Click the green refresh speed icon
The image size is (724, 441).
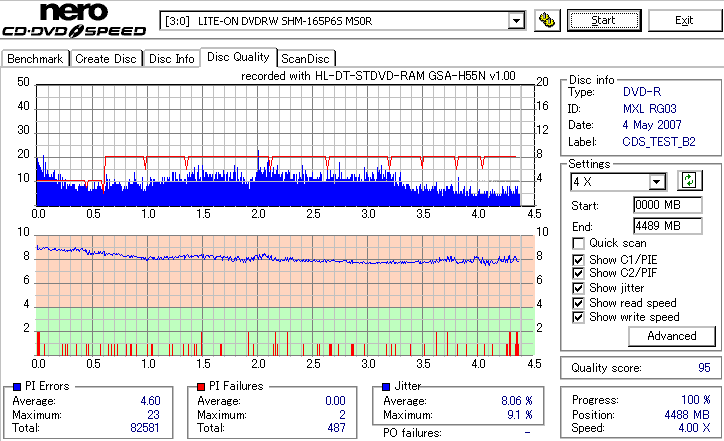[689, 181]
